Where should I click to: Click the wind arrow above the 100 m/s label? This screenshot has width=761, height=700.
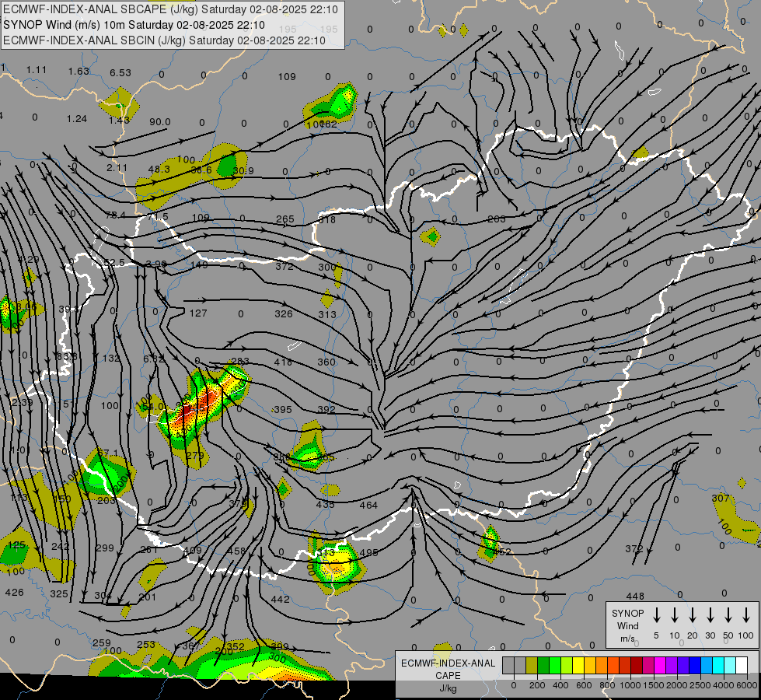(x=746, y=614)
